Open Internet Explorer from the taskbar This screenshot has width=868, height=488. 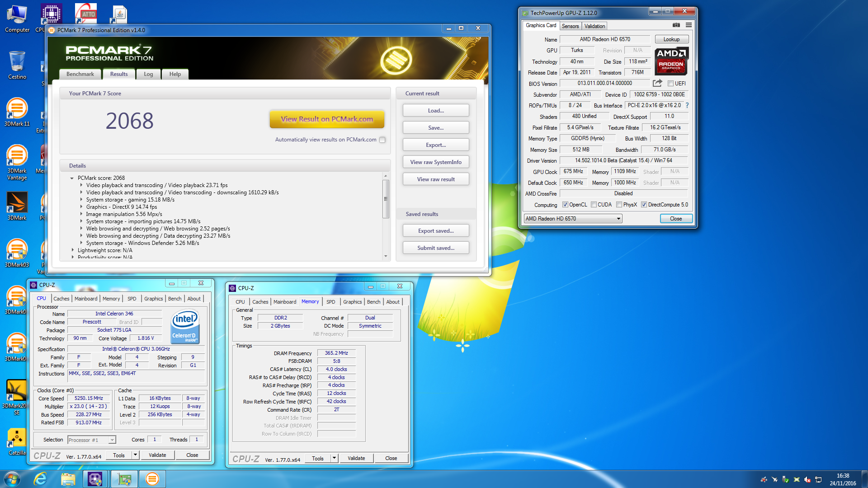point(41,479)
